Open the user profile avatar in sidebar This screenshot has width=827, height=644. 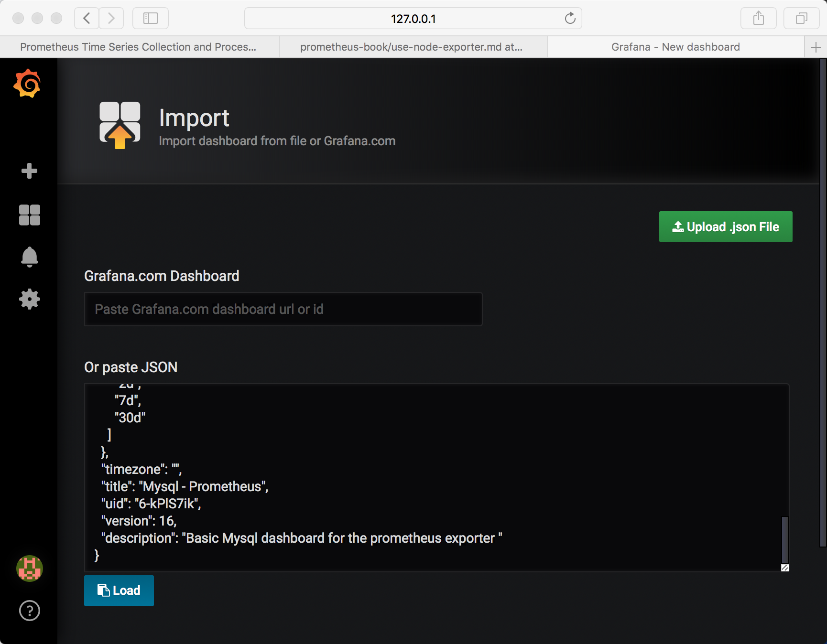[30, 569]
